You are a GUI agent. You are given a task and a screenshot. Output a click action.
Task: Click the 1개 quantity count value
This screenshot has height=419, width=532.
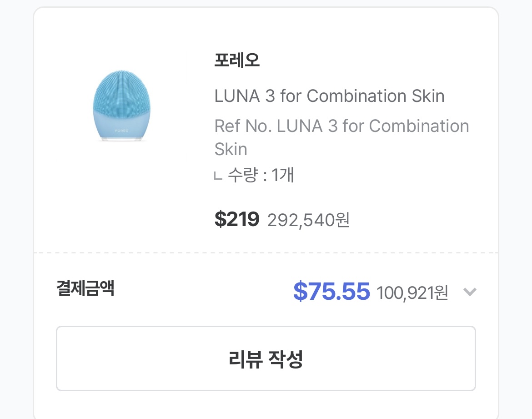[x=282, y=175]
